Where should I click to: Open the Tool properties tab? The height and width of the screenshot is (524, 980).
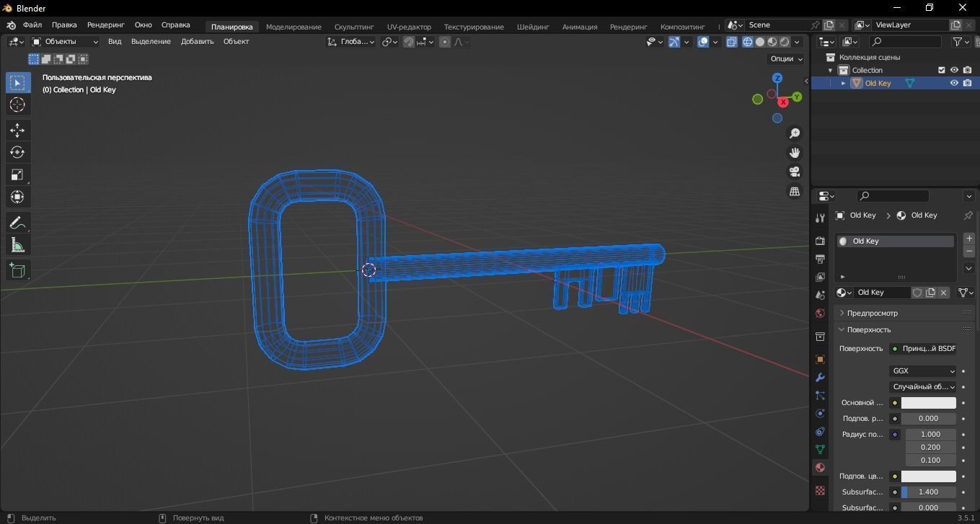[820, 218]
